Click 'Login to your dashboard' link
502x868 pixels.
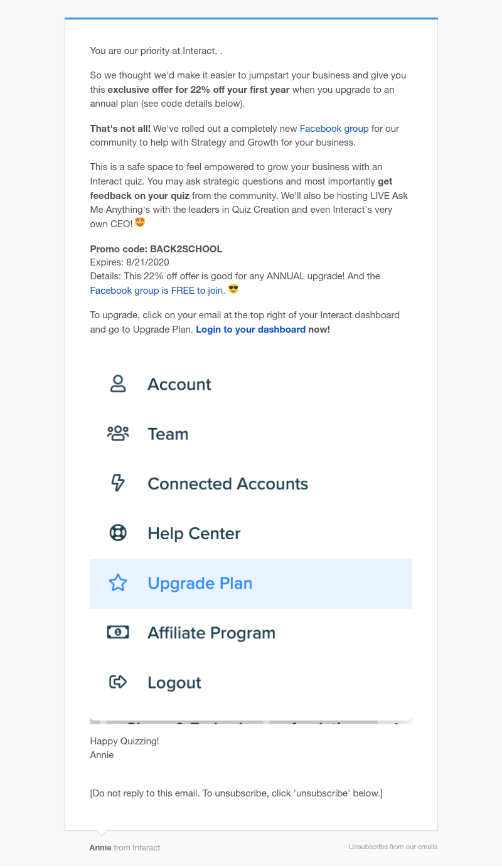(x=250, y=329)
